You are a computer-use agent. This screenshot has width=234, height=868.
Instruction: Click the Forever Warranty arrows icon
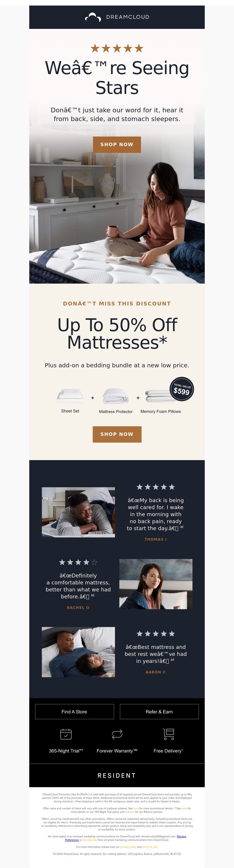(117, 734)
